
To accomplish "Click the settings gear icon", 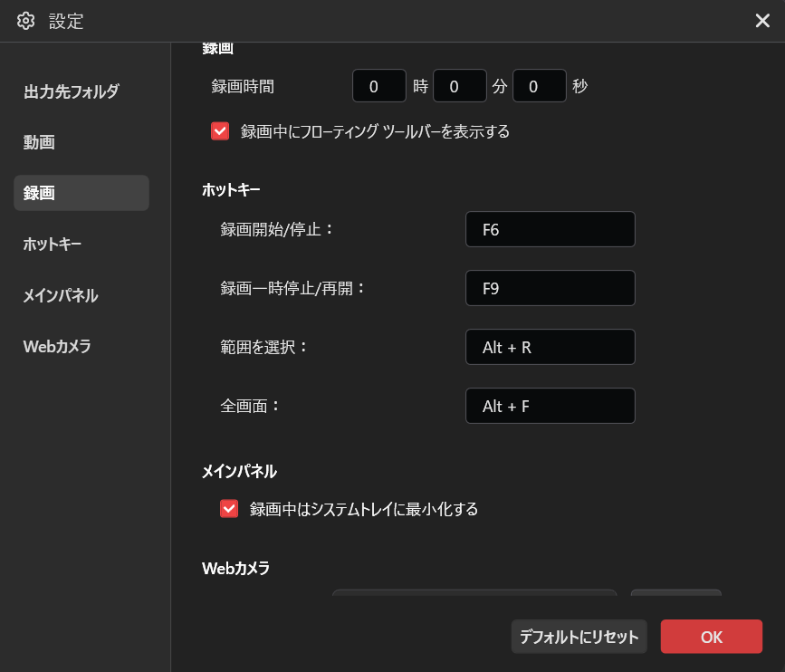I will (x=25, y=20).
